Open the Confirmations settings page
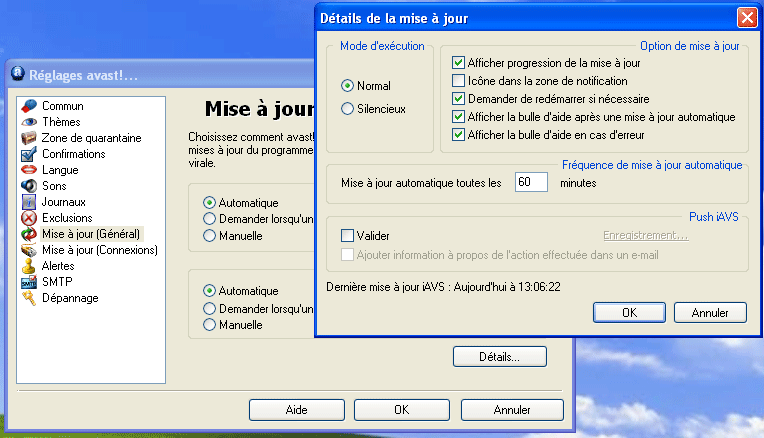Viewport: 764px width, 438px height. click(x=74, y=154)
